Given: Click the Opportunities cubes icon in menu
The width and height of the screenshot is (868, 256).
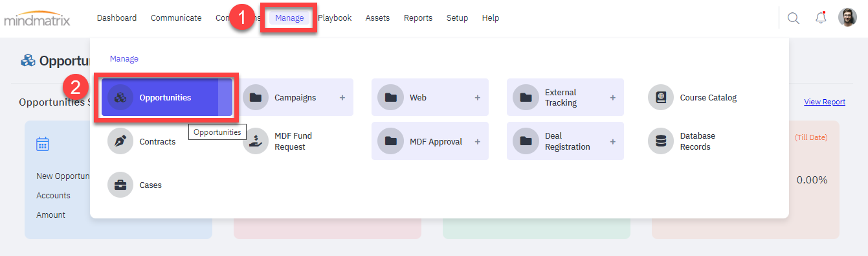Looking at the screenshot, I should pyautogui.click(x=120, y=98).
